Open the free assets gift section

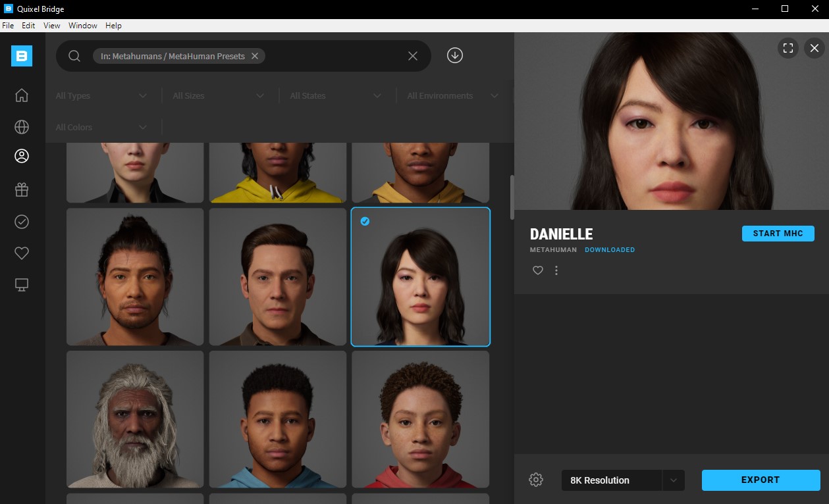[x=22, y=189]
